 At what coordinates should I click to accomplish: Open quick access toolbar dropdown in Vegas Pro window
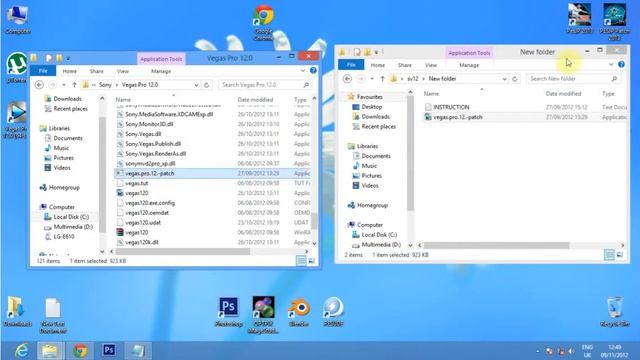pos(68,58)
